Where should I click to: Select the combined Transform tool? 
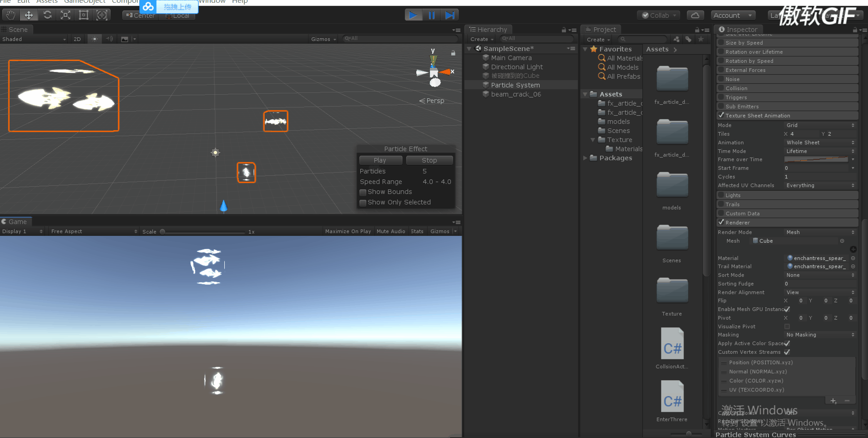(102, 15)
